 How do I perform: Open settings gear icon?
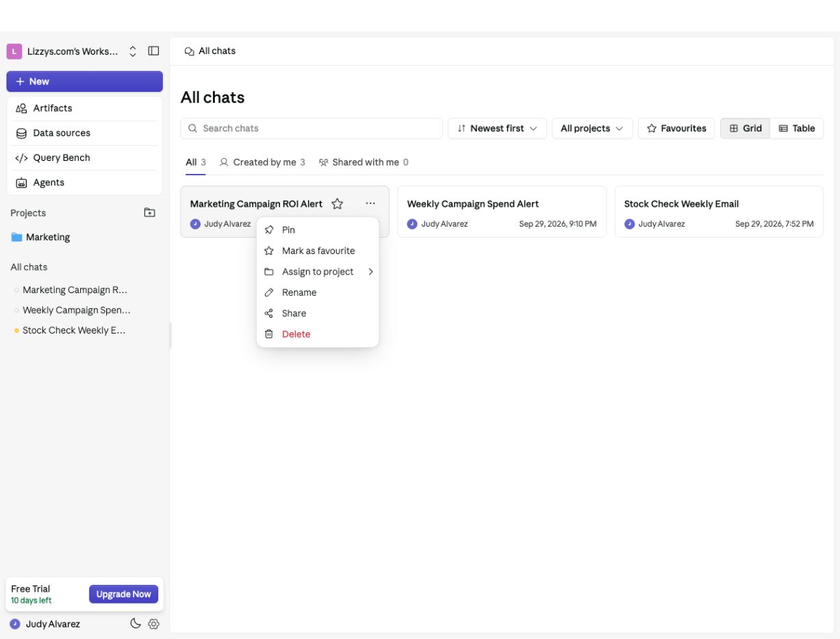153,624
